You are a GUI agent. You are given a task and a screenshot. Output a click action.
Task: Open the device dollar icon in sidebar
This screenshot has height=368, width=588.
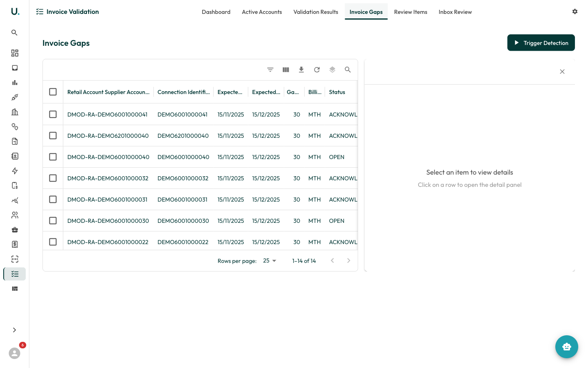point(15,186)
